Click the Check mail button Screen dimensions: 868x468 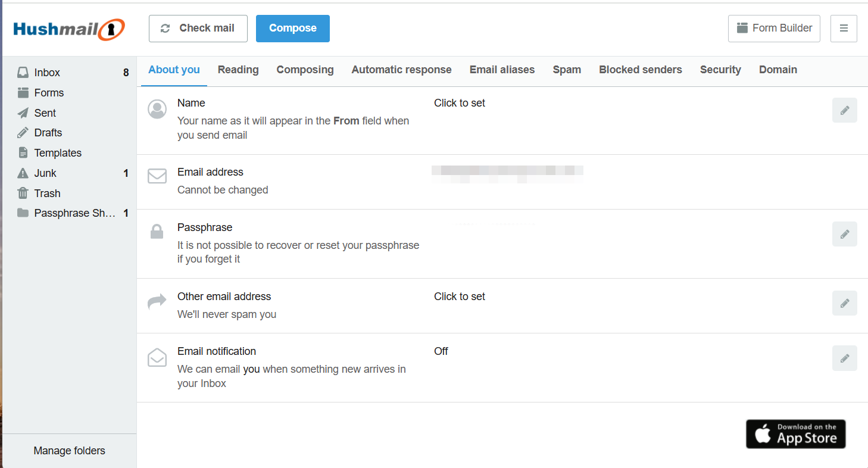[x=198, y=29]
